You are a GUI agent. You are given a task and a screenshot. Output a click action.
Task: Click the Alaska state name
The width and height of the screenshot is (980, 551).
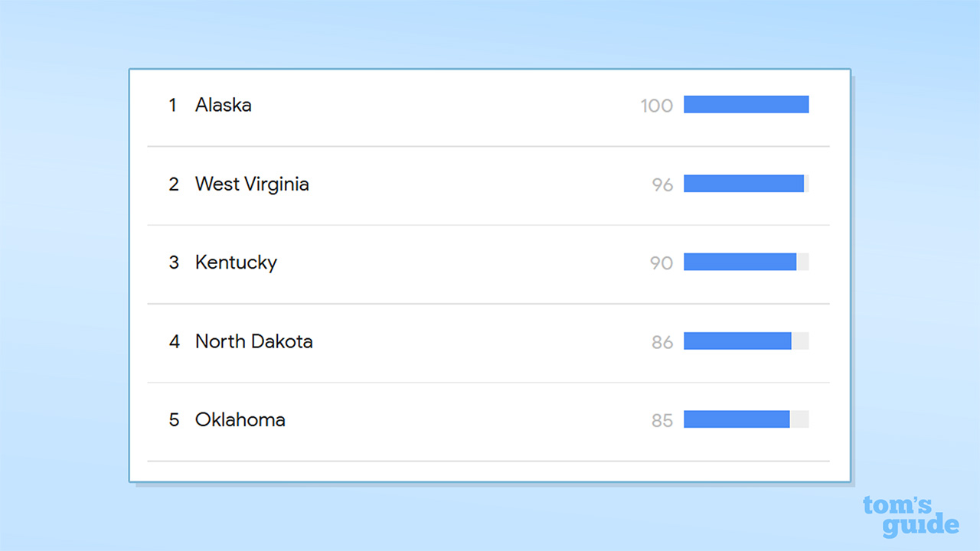(223, 105)
